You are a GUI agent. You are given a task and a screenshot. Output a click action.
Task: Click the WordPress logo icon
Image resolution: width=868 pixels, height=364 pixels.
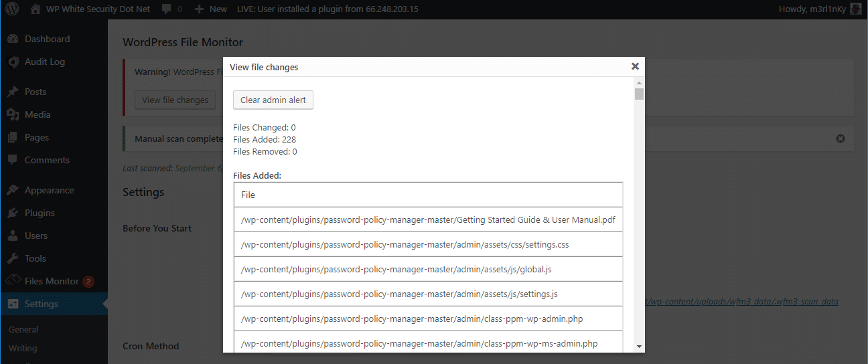click(12, 9)
